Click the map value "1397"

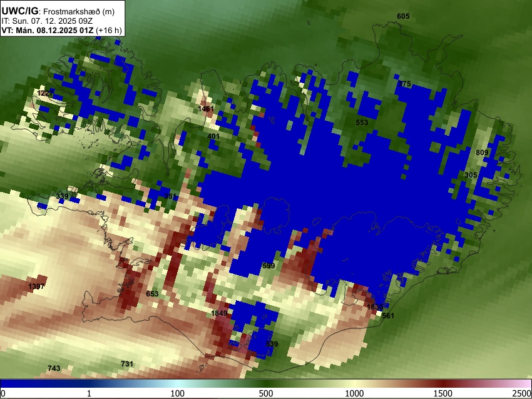(x=36, y=286)
